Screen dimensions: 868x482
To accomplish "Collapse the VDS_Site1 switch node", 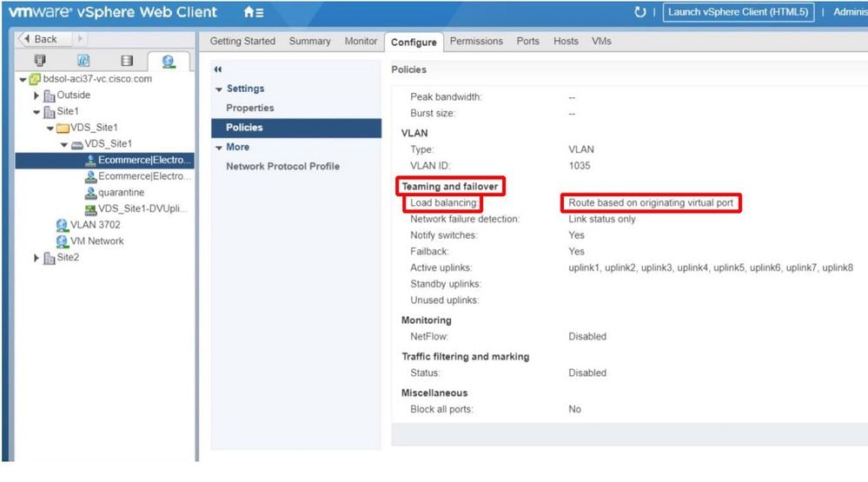I will (x=64, y=144).
